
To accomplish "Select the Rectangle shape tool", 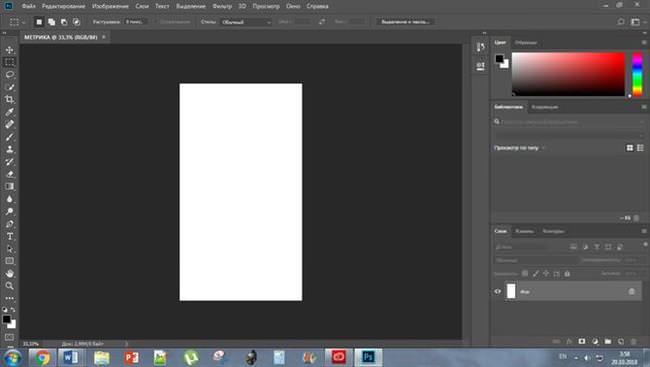I will coord(10,261).
